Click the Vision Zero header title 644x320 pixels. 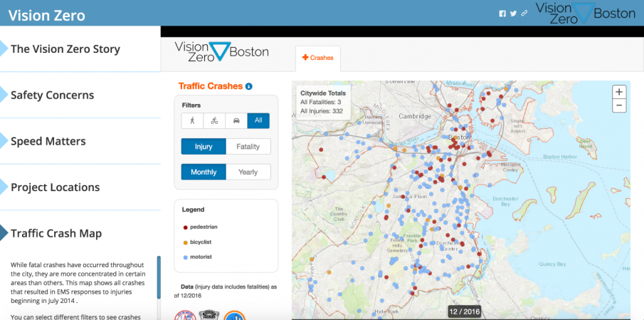click(x=47, y=15)
